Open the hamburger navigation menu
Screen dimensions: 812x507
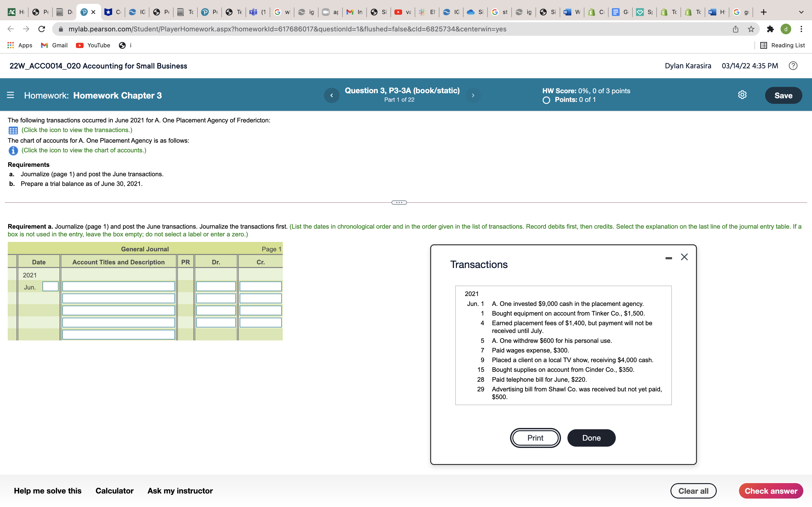(x=10, y=95)
